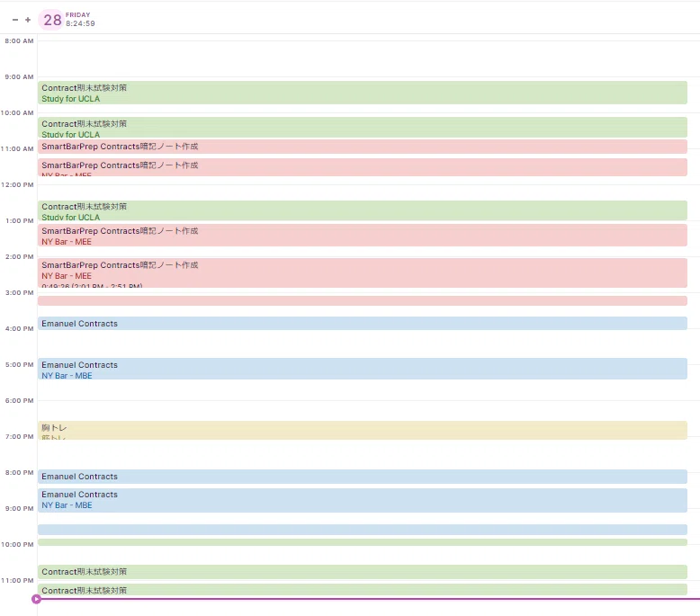The image size is (700, 616).
Task: Select the thin green entry before 10:00 PM
Action: coord(362,542)
